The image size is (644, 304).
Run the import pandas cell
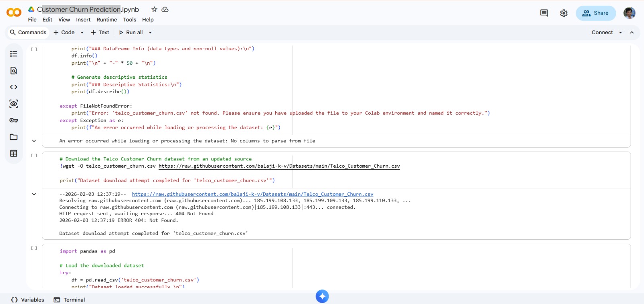pos(34,248)
